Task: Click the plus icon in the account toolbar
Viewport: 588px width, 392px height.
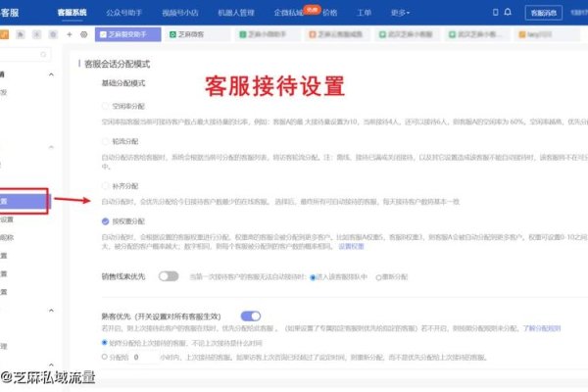Action: click(x=70, y=34)
